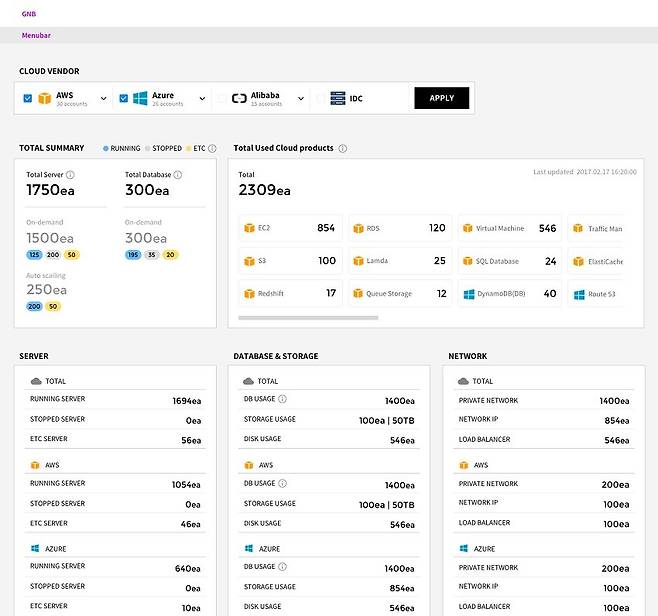Click the APPLY button
This screenshot has width=658, height=616.
pyautogui.click(x=441, y=98)
